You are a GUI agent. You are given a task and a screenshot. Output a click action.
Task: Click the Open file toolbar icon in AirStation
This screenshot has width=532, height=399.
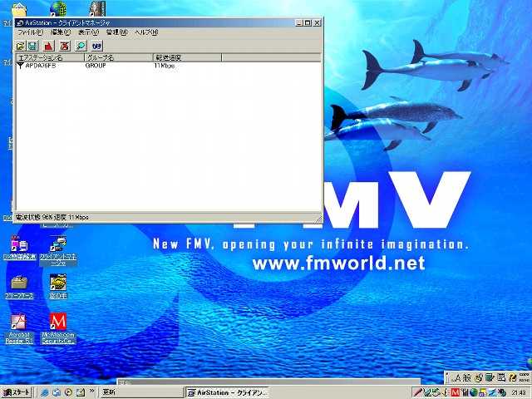coord(21,46)
